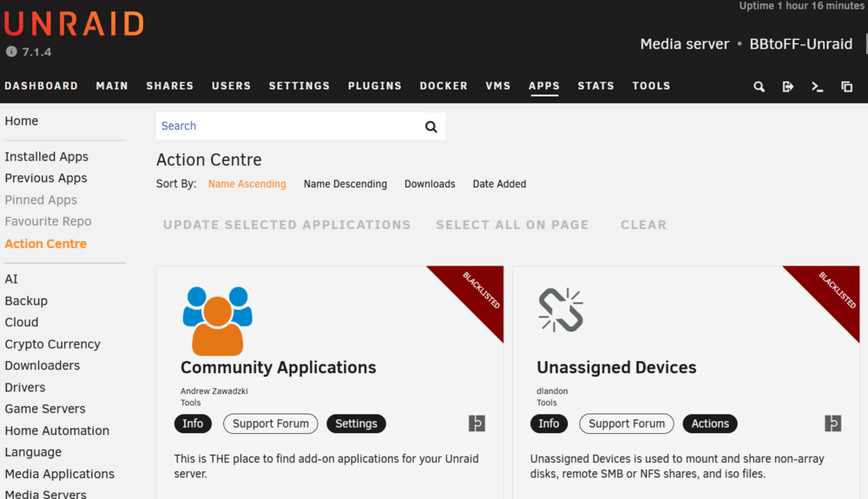This screenshot has height=499, width=868.
Task: Sort apps by Date Added
Action: pos(499,184)
